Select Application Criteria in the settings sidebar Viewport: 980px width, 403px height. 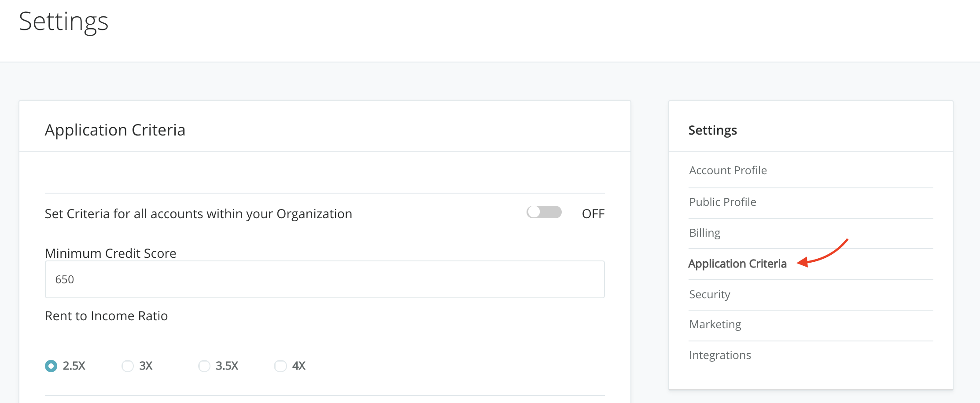[x=737, y=264]
